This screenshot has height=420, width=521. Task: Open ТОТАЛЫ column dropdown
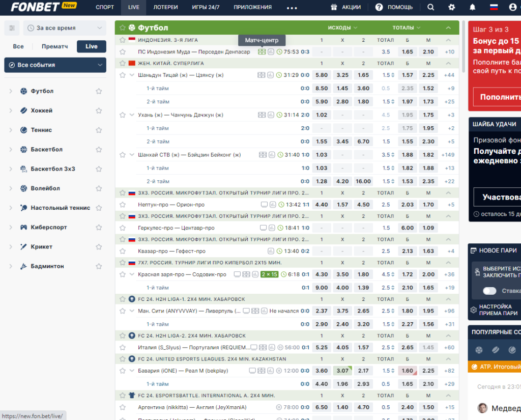[407, 28]
